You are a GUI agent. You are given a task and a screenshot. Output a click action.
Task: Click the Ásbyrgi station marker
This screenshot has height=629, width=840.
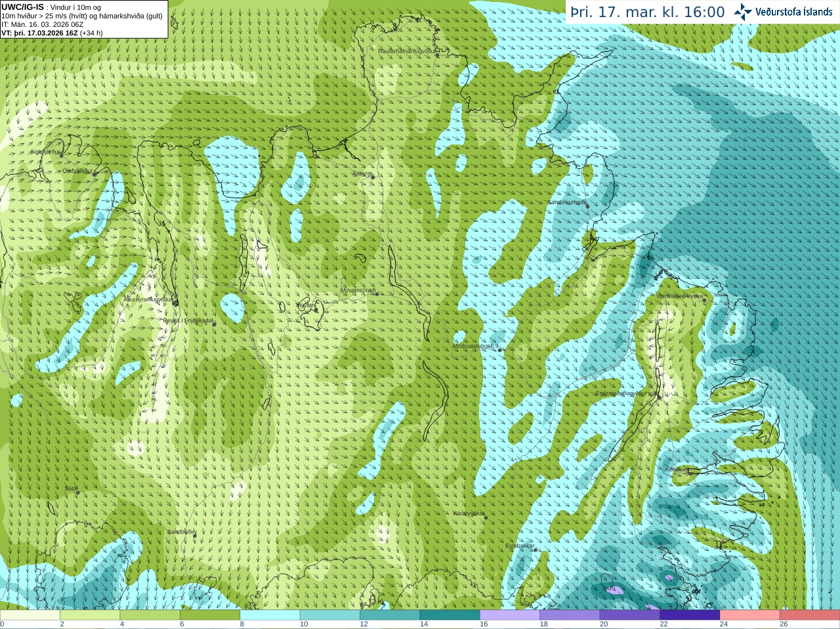[373, 177]
